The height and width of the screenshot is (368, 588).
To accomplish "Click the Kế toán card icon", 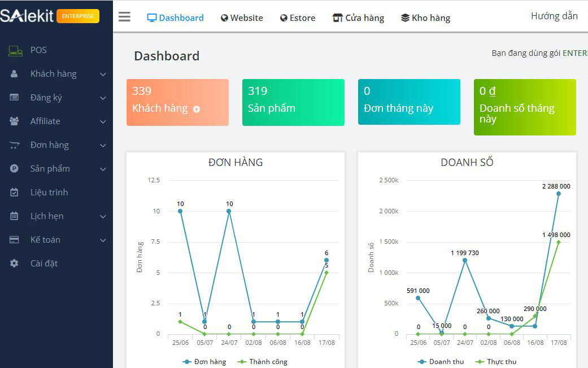I will coord(15,240).
